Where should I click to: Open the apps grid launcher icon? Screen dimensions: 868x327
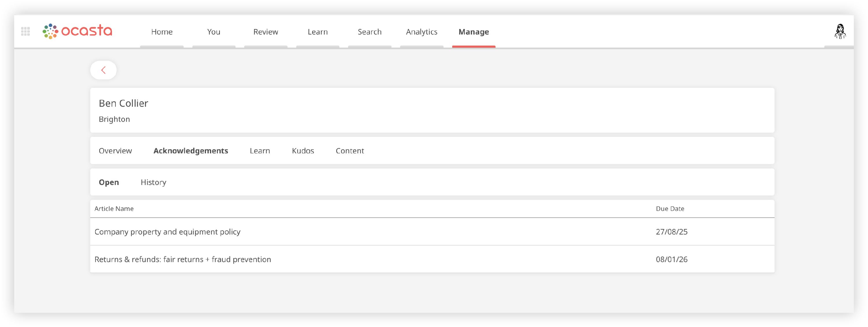[x=25, y=31]
